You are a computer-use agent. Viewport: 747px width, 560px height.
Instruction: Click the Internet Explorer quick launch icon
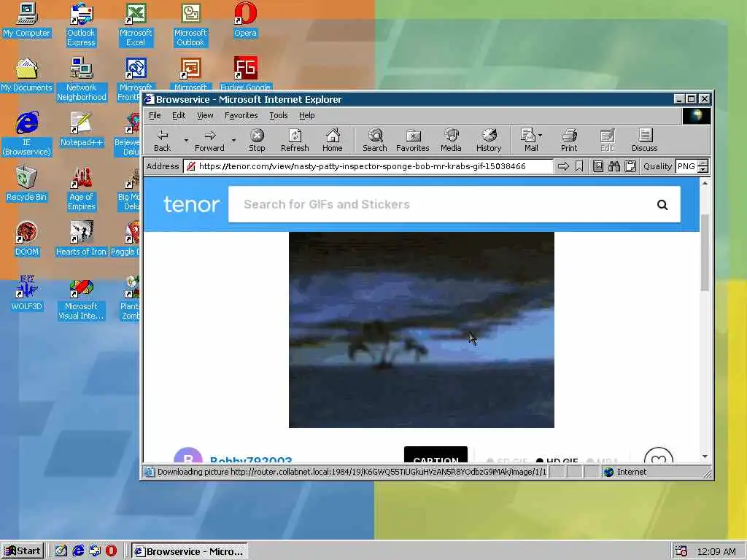78,551
